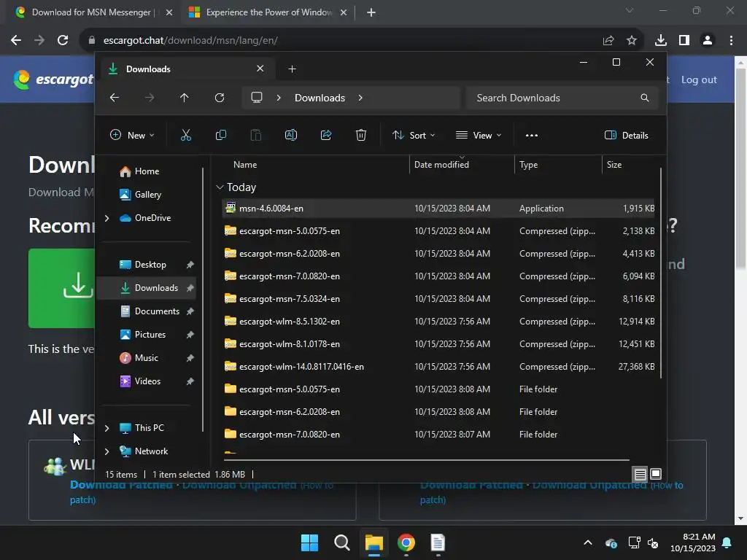This screenshot has width=747, height=560.
Task: Select escargot-msn-7.5.0324-en zip file
Action: point(438,299)
